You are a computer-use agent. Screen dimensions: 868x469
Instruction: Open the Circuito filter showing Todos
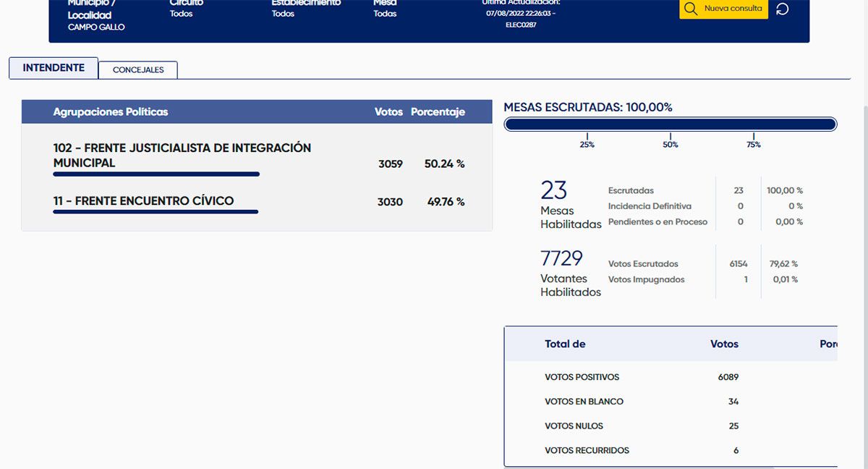pos(182,14)
